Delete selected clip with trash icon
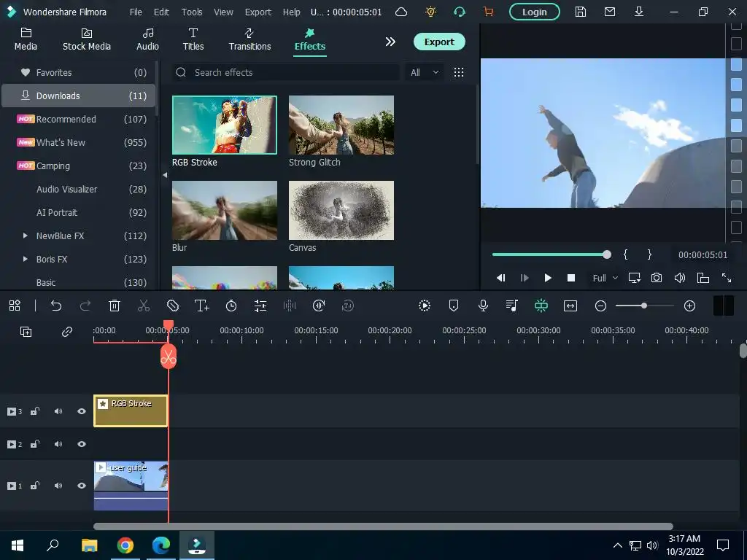The width and height of the screenshot is (747, 560). 115,306
